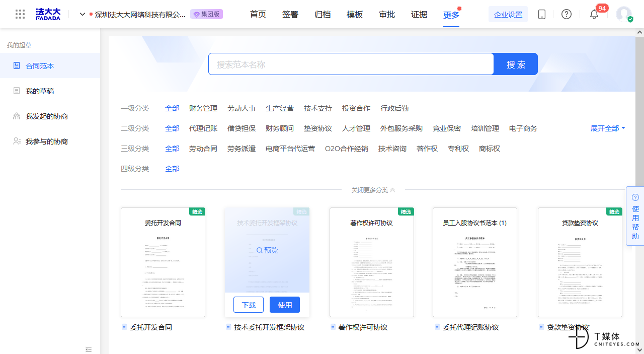The height and width of the screenshot is (354, 644).
Task: Click the 集团版 diamond badge
Action: click(206, 14)
